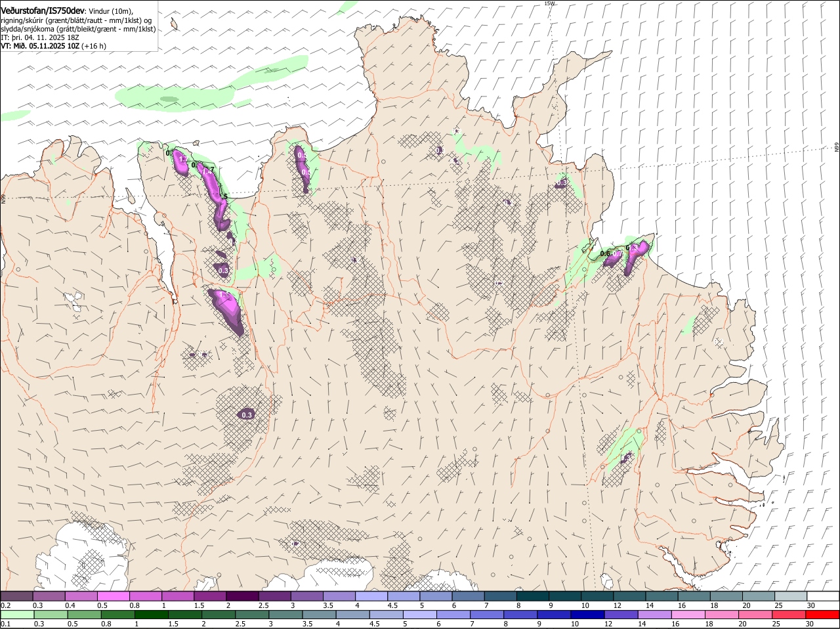Screen dimensions: 840x629
Task: Pick the 0.2 swatch in the upper legend row
Action: [16, 596]
